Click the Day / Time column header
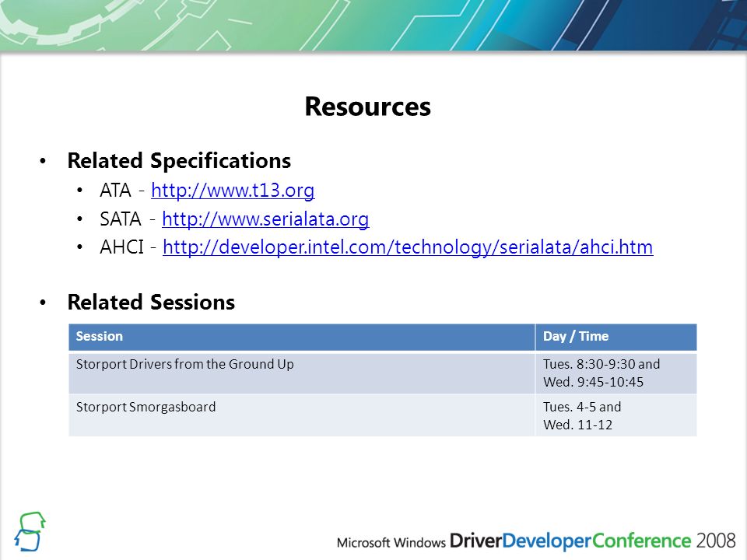 click(616, 337)
